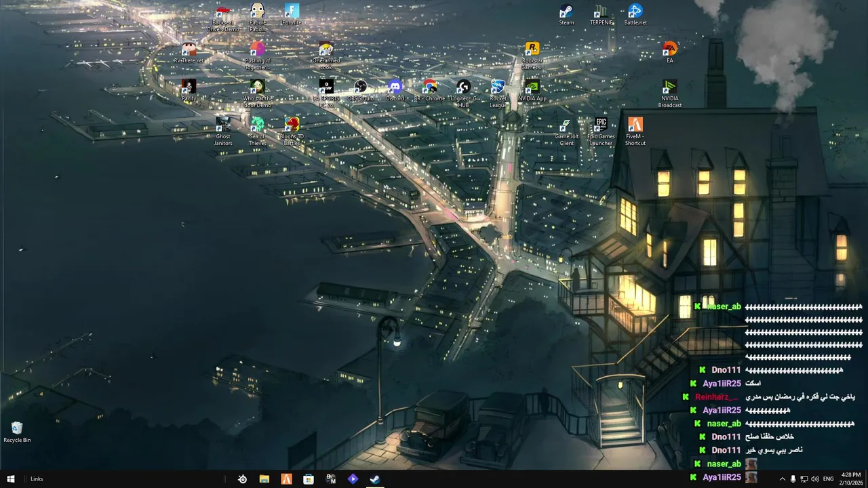This screenshot has height=488, width=868.
Task: Select the Pacify game shortcut
Action: [x=189, y=91]
